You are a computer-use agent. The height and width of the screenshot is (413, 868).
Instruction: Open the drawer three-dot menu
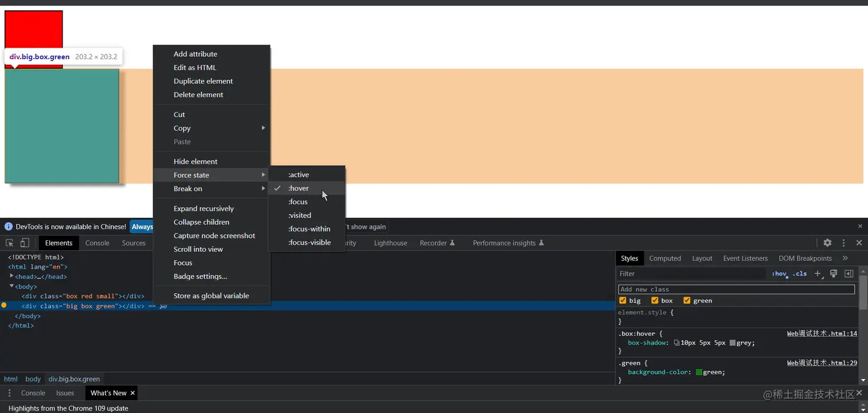click(9, 393)
